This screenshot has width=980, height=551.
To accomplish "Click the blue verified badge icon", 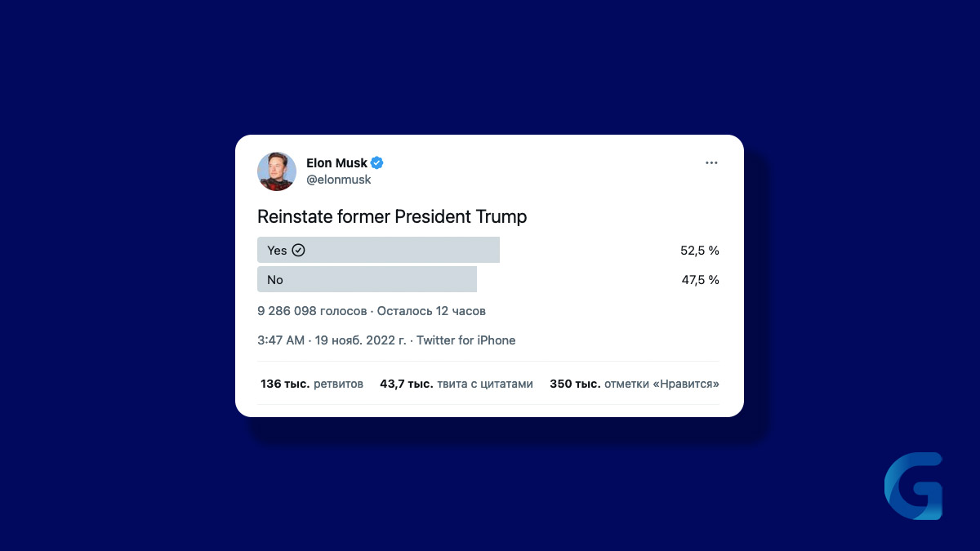I will point(377,162).
